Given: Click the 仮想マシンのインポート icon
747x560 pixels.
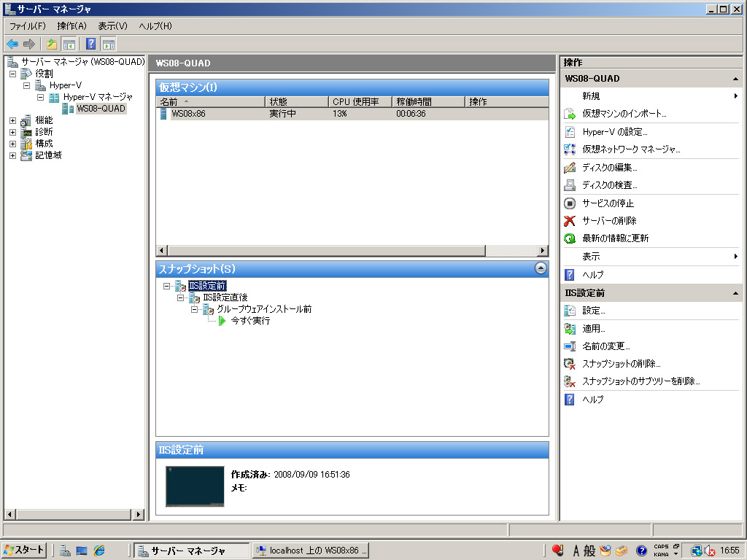Looking at the screenshot, I should (x=570, y=114).
